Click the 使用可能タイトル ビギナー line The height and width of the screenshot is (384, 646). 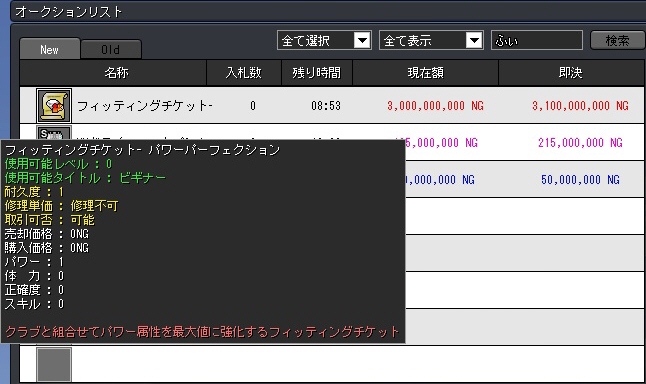[85, 178]
